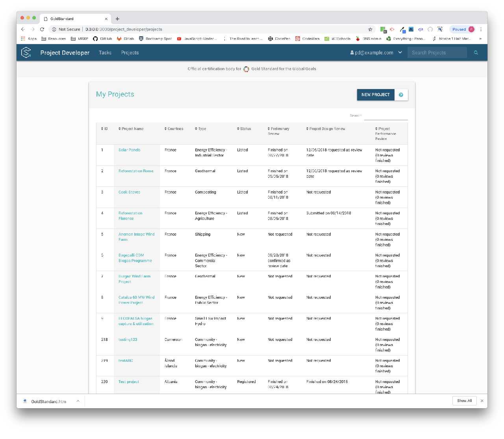The height and width of the screenshot is (439, 504).
Task: Open Burgaz Wind Farm Project link
Action: [134, 279]
